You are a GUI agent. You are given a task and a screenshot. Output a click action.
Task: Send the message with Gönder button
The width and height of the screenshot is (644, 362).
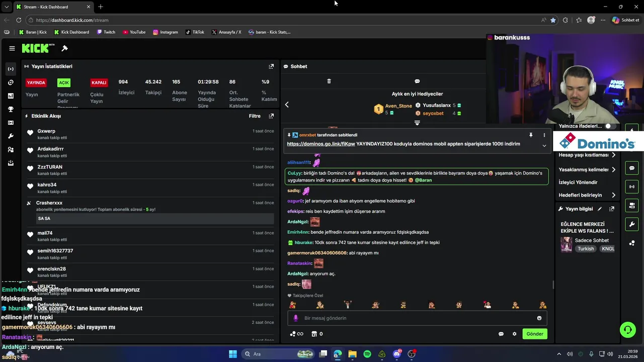[x=535, y=334]
